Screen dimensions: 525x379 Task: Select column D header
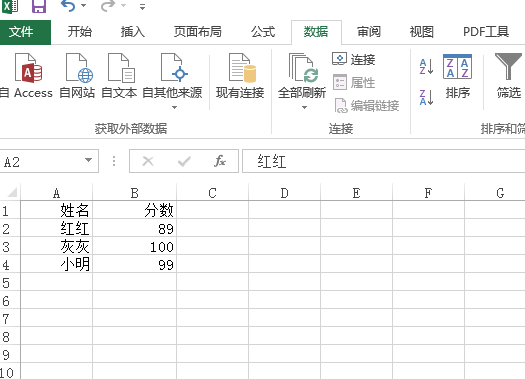[285, 193]
